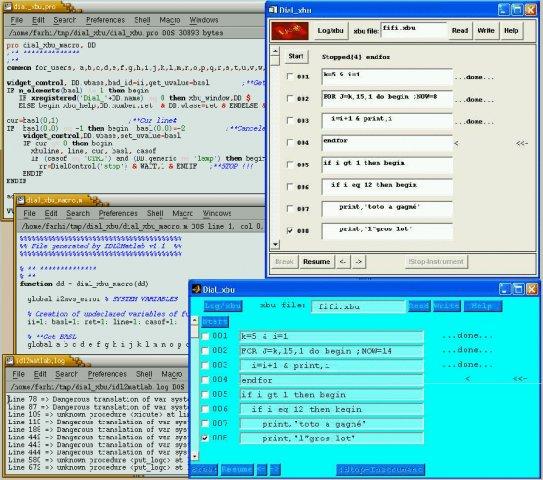The width and height of the screenshot is (543, 480).
Task: Click '<<-' marker beside line 004, upper window
Action: pyautogui.click(x=522, y=143)
